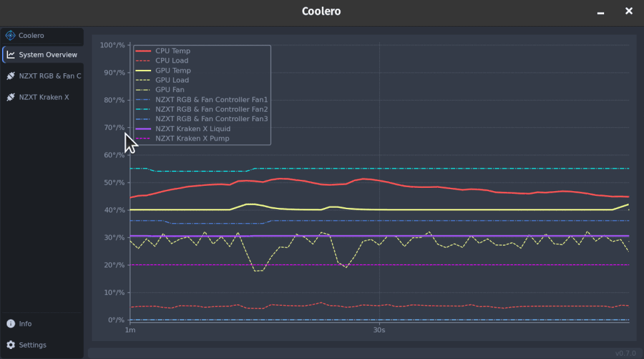The height and width of the screenshot is (359, 644).
Task: Open the System Overview page
Action: 43,55
